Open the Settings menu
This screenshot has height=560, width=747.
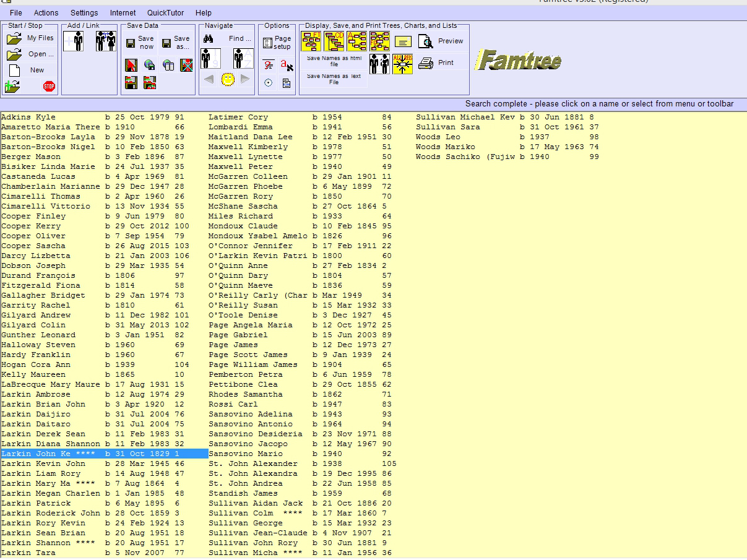click(x=84, y=13)
